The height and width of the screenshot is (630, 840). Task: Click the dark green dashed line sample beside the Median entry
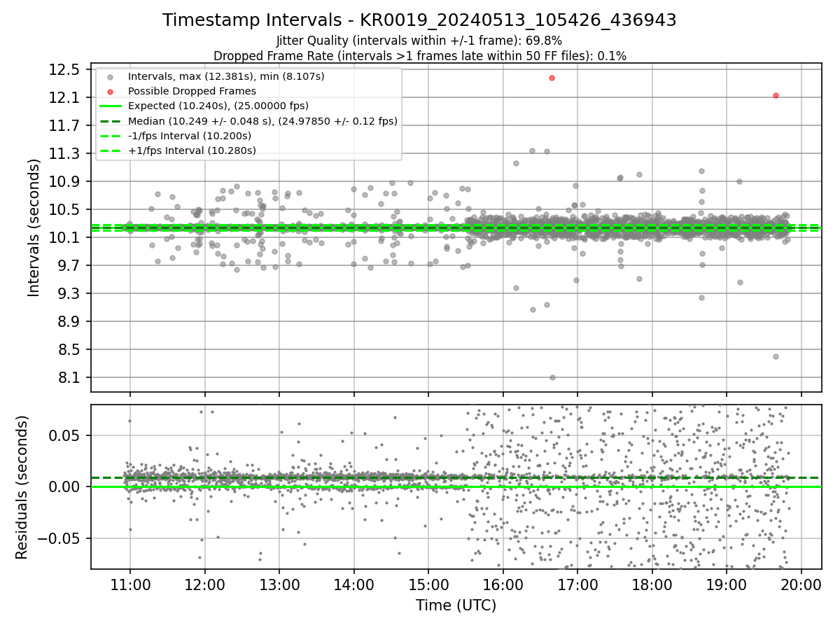pyautogui.click(x=110, y=121)
